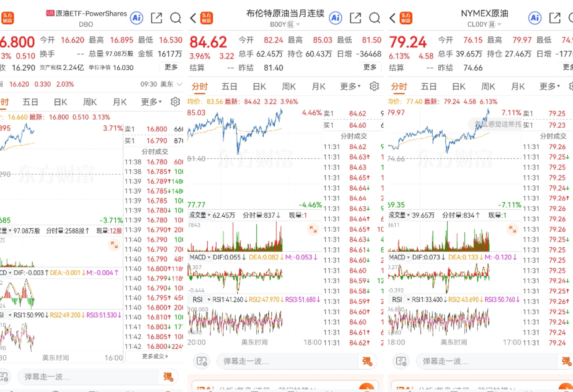Select the 五日 tab on the NYMEX panel
Screen dimensions: 573x392
pyautogui.click(x=429, y=86)
